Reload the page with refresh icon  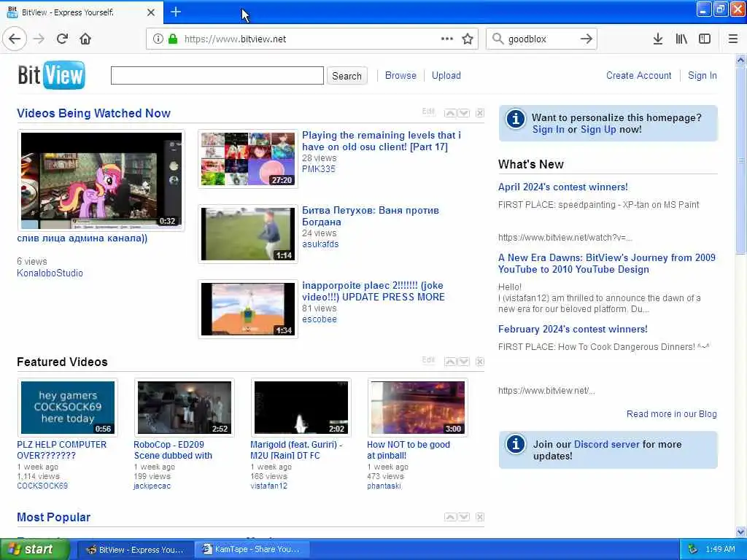coord(62,39)
